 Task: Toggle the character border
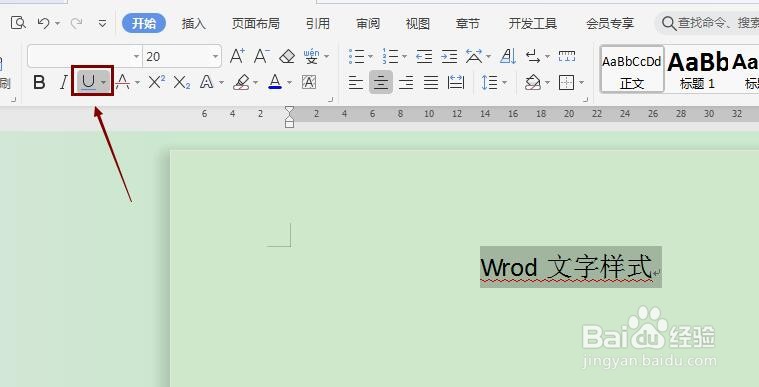tap(309, 82)
